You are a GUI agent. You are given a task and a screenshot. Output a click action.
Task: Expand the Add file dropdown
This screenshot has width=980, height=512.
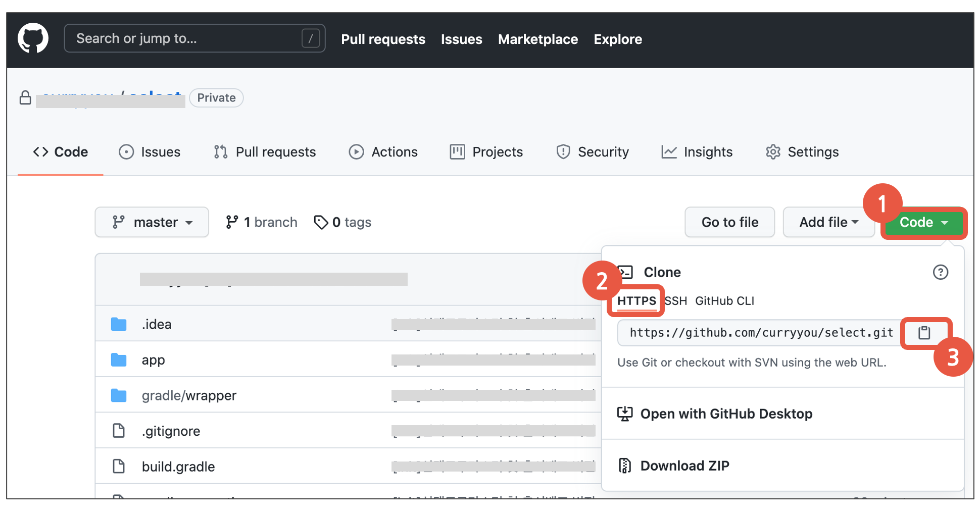coord(828,222)
